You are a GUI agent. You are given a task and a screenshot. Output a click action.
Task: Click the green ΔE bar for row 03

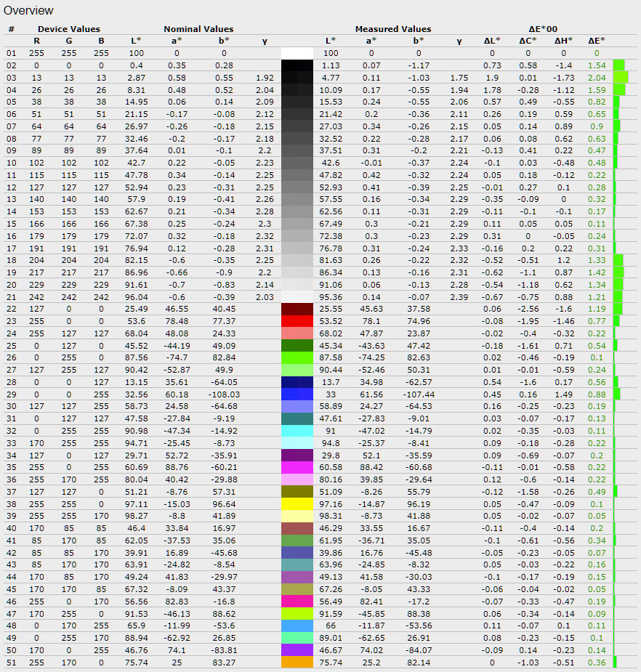620,77
